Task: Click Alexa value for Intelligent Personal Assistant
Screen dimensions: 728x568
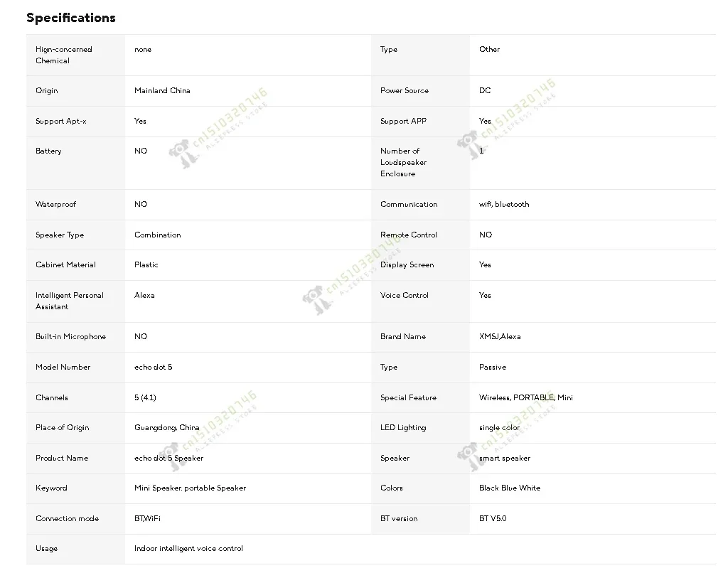Action: (x=144, y=295)
